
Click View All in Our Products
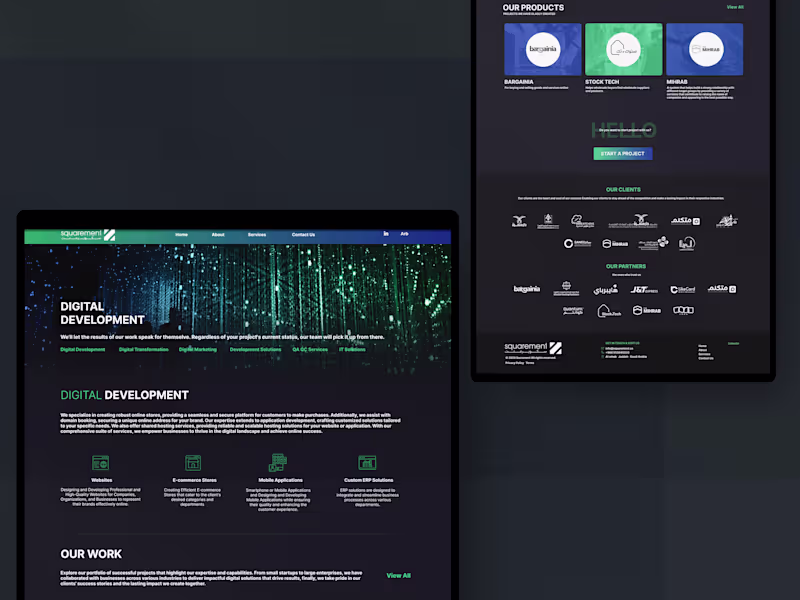point(735,7)
